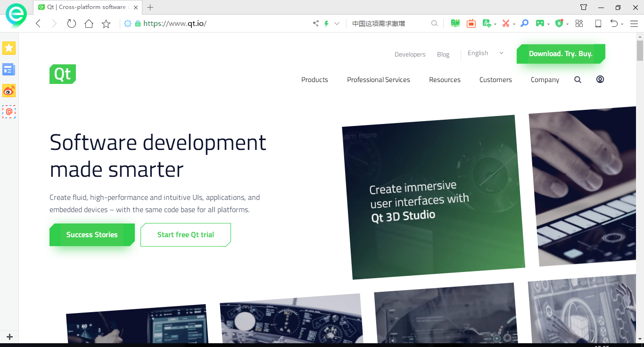Expand the arrow beside the translate icon
This screenshot has width=644, height=347.
click(x=495, y=24)
